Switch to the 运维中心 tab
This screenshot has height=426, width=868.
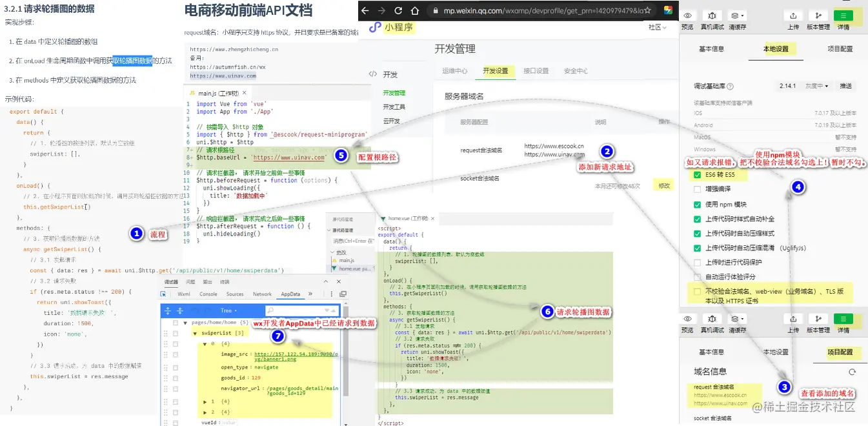(455, 71)
